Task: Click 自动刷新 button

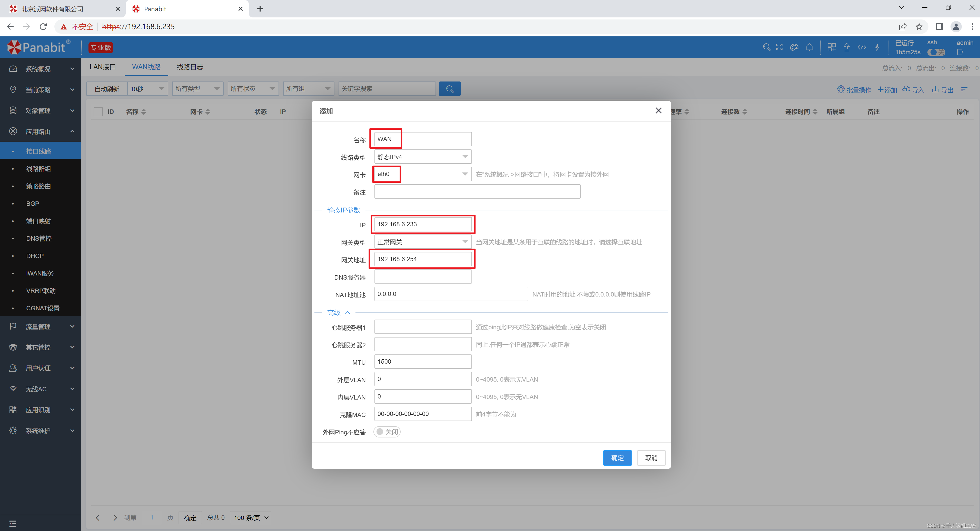Action: coord(107,89)
